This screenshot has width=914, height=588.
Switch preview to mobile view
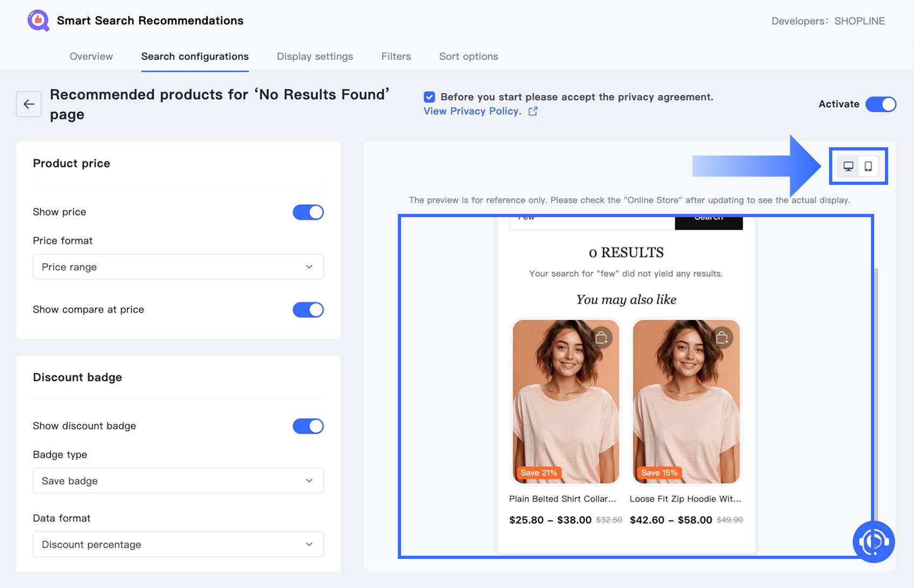point(868,167)
